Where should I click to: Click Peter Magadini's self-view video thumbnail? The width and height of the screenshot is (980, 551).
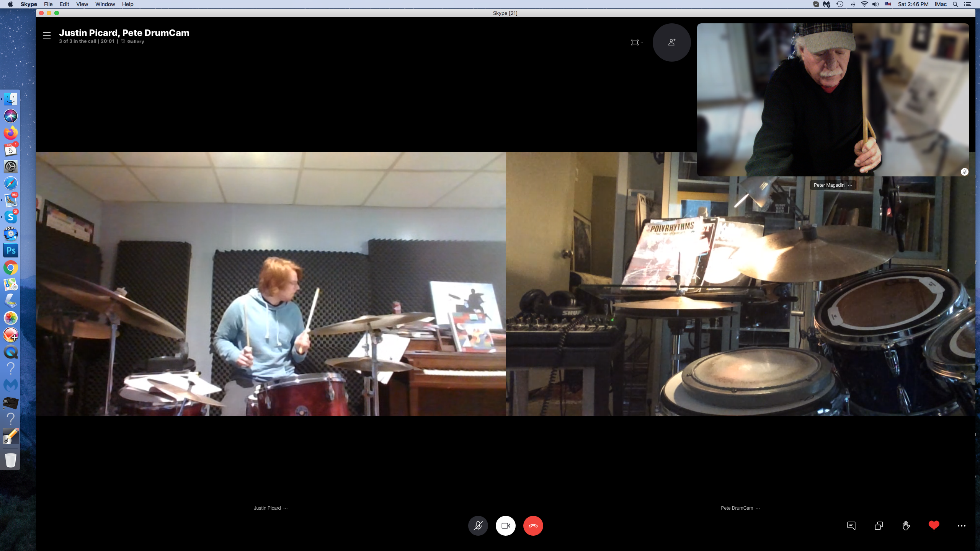click(x=833, y=99)
